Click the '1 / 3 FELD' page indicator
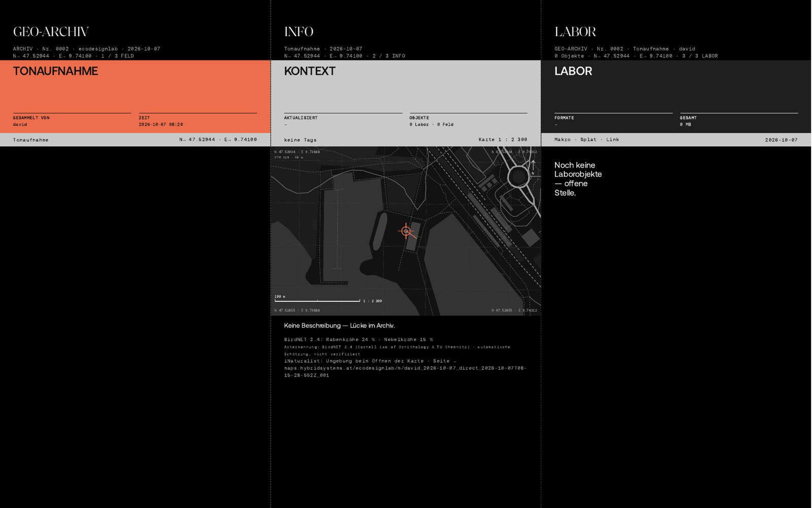The width and height of the screenshot is (812, 508). [x=117, y=56]
